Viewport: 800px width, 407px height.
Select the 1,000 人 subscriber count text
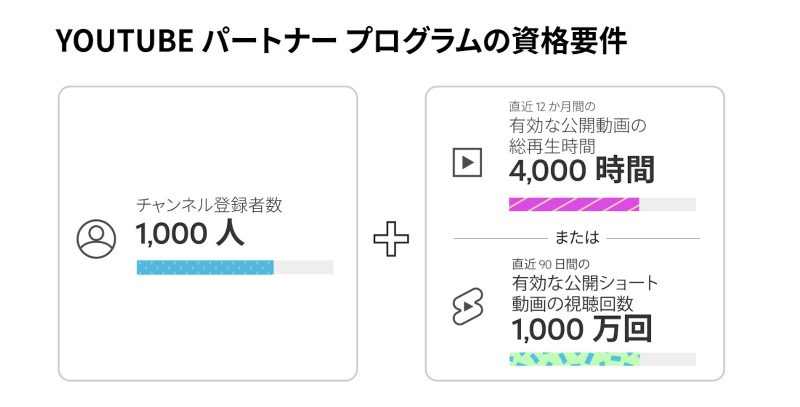pos(190,235)
